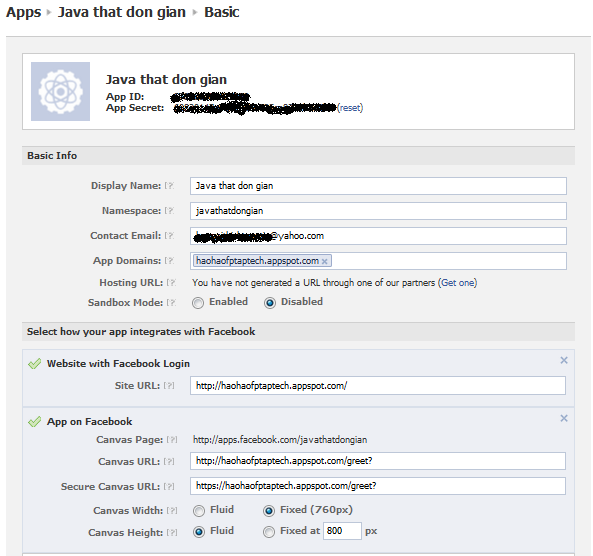
Task: Open the help tooltip for Sandbox Mode
Action: tap(171, 303)
